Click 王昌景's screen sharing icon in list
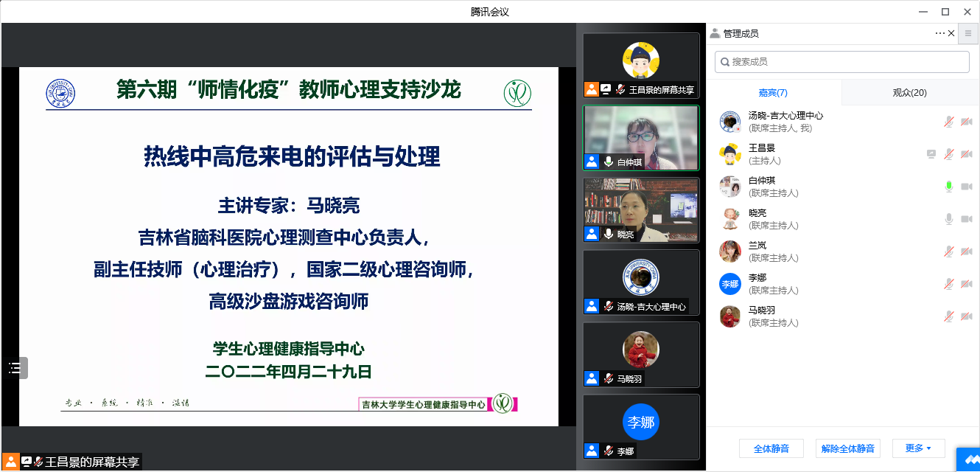 coord(931,154)
